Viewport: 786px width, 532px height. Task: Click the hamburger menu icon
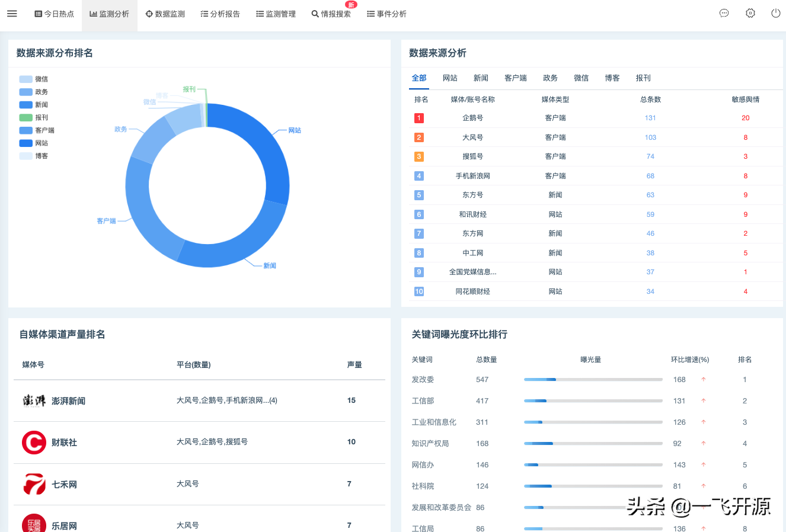[x=12, y=14]
